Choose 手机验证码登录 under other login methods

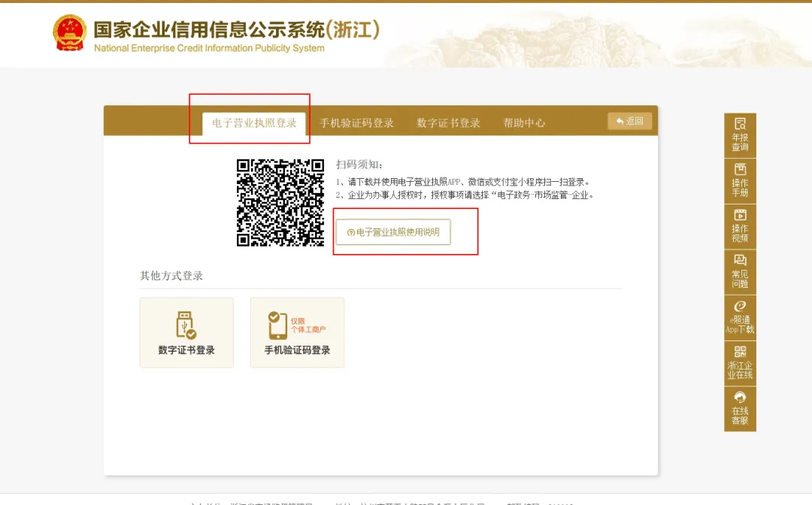point(297,332)
